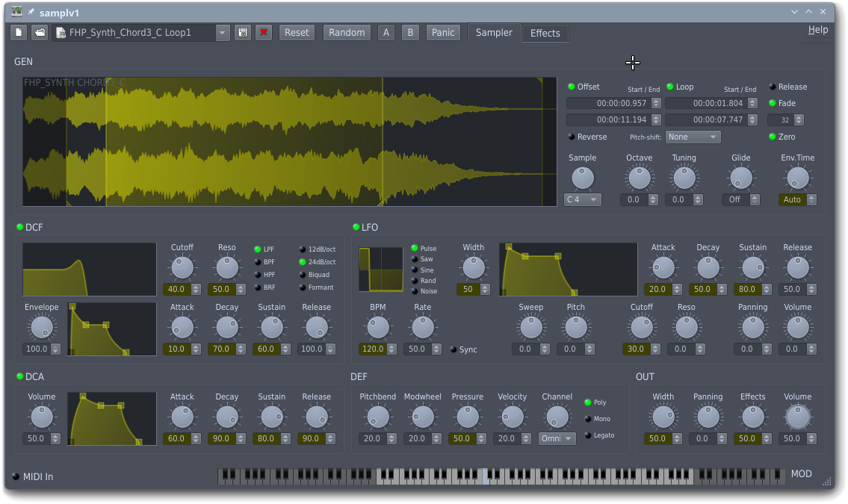Click the LFO Sweep knob
This screenshot has height=504, width=848.
pyautogui.click(x=531, y=327)
